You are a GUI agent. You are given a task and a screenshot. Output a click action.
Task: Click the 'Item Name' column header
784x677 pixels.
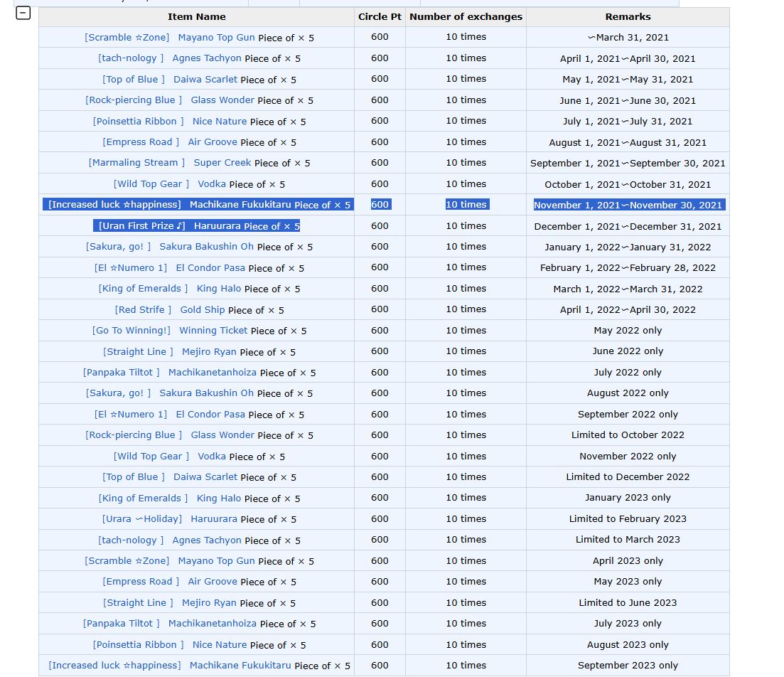pyautogui.click(x=196, y=16)
